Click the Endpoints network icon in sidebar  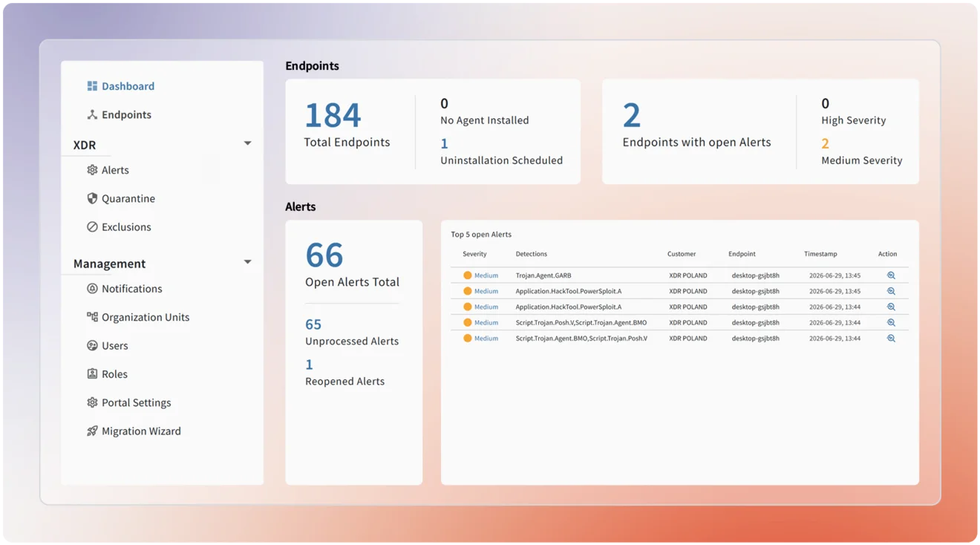pyautogui.click(x=92, y=114)
